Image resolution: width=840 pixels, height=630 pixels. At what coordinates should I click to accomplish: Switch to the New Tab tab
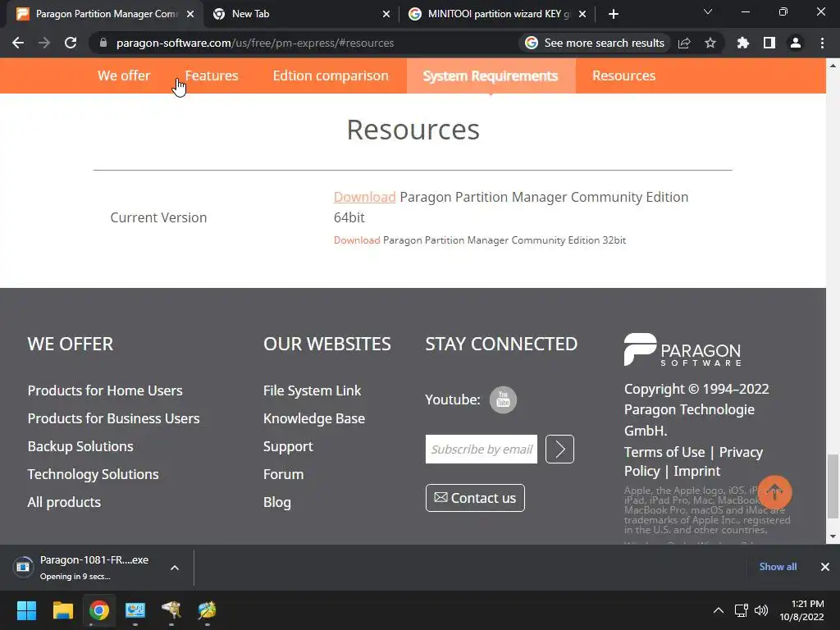301,14
